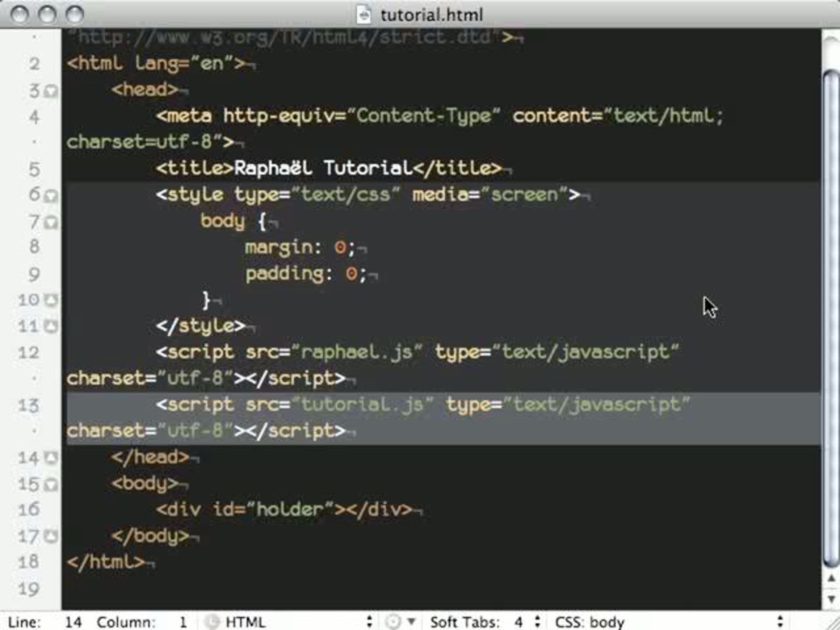Place cursor on the html lang="en" tag
The width and height of the screenshot is (840, 630).
click(x=156, y=63)
